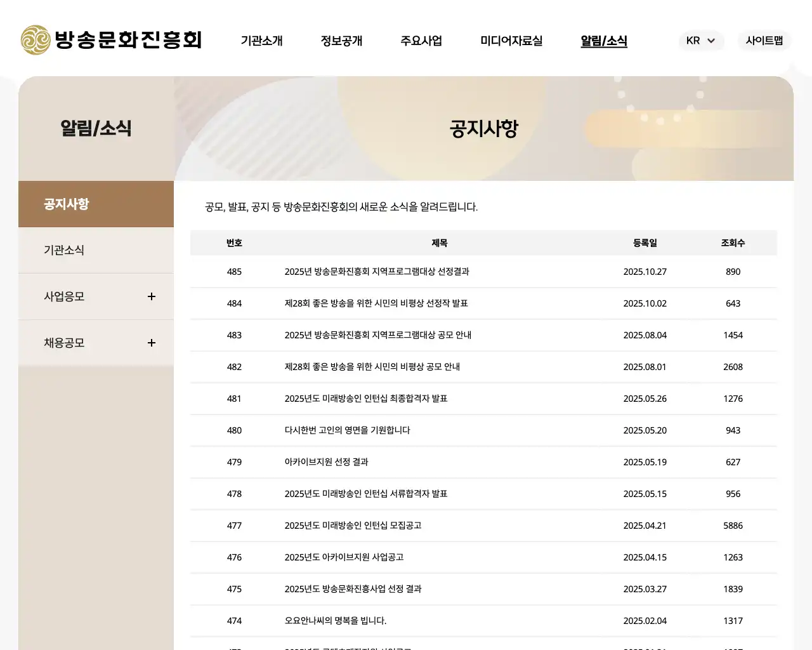
Task: Select 공지사항 in the sidebar
Action: (x=66, y=204)
